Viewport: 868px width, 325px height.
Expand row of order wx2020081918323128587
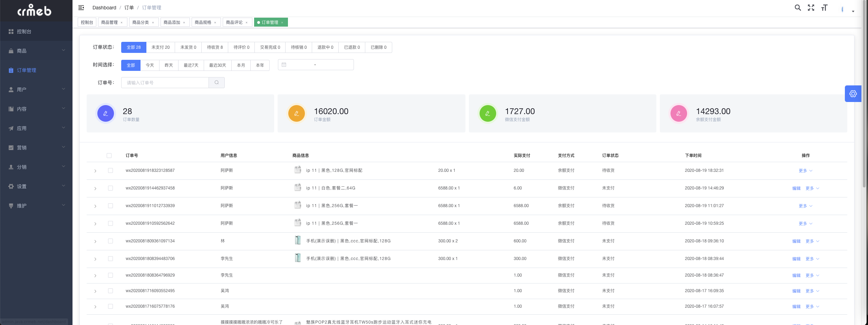pos(95,171)
